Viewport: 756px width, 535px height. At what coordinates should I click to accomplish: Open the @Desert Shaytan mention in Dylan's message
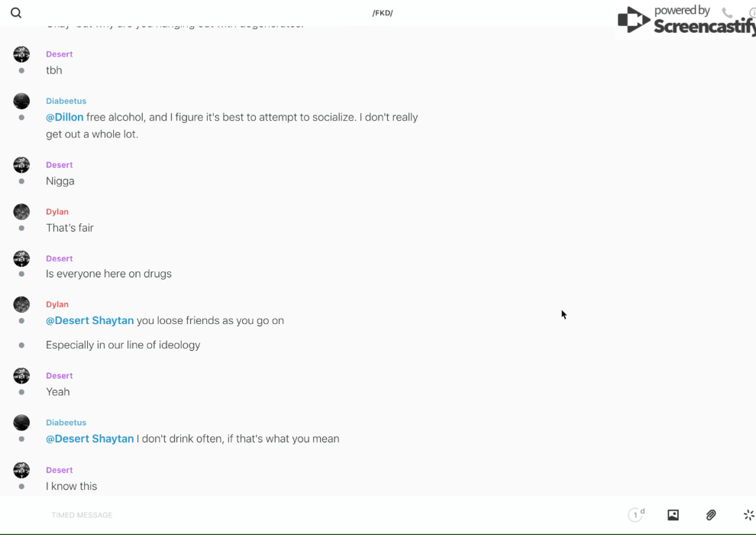click(89, 321)
